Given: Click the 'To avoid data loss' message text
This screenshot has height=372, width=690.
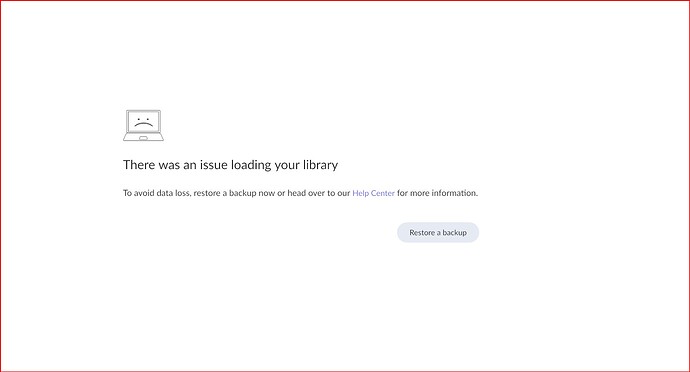Looking at the screenshot, I should (x=300, y=193).
